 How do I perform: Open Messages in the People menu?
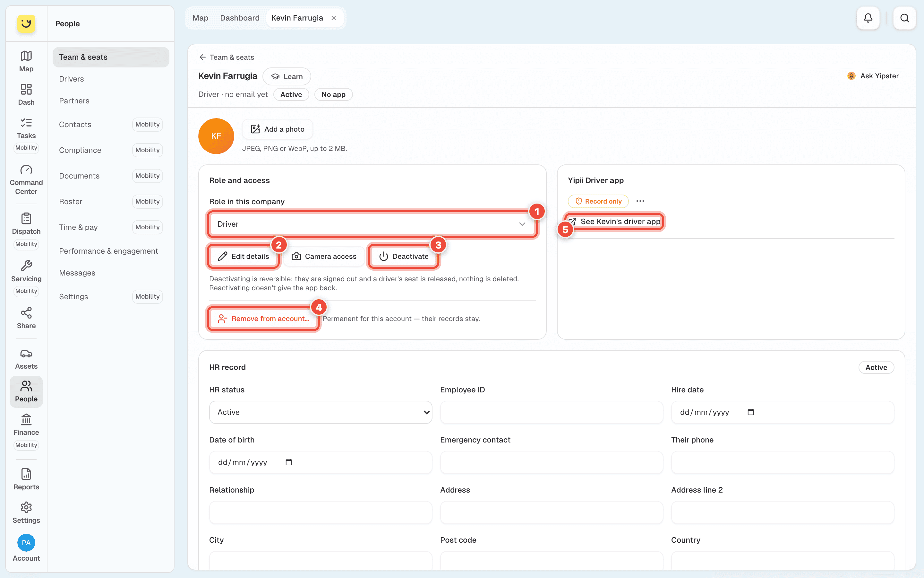point(111,273)
